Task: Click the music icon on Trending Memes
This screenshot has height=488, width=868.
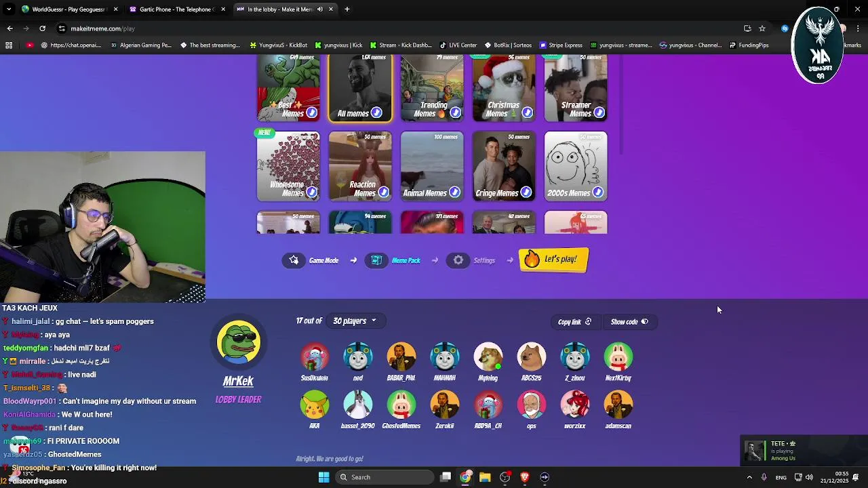Action: tap(455, 113)
